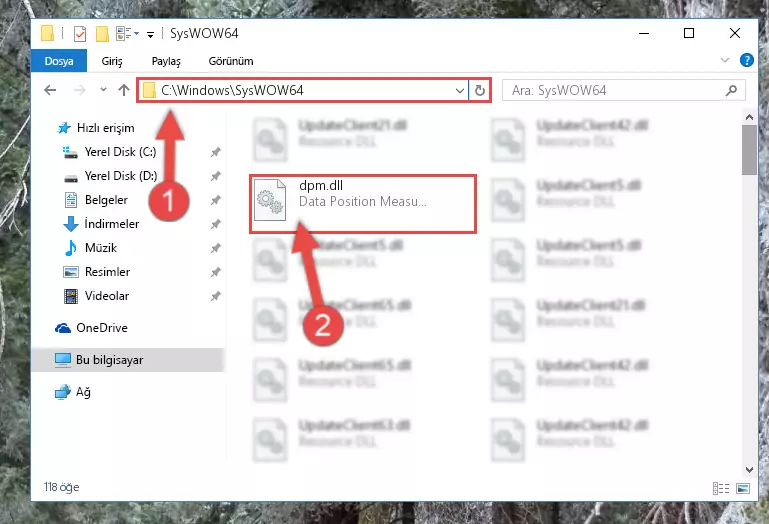Screen dimensions: 769x524
Task: Click the search magnifier icon
Action: click(731, 90)
